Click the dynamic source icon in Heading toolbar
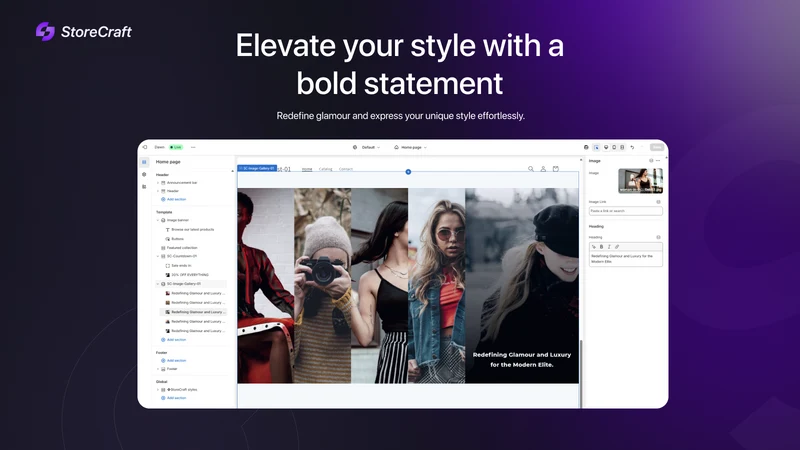This screenshot has height=450, width=800. click(593, 247)
